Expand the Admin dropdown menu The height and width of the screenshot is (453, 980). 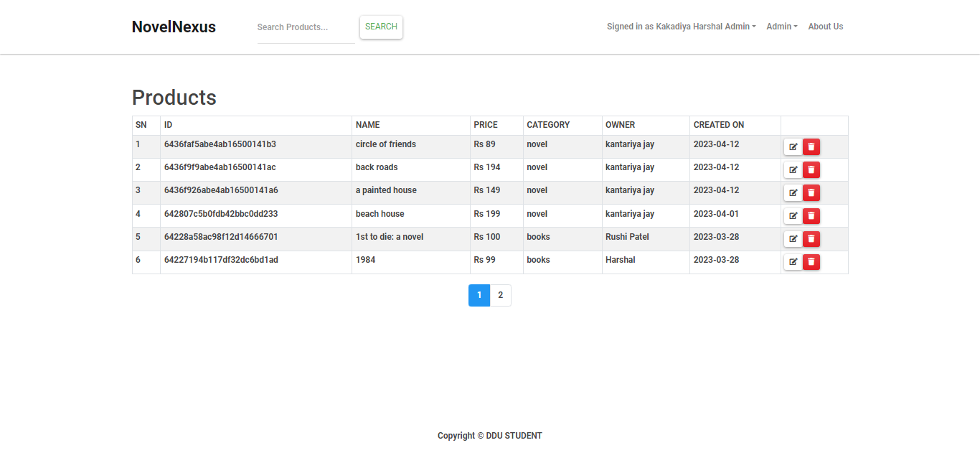(x=781, y=27)
